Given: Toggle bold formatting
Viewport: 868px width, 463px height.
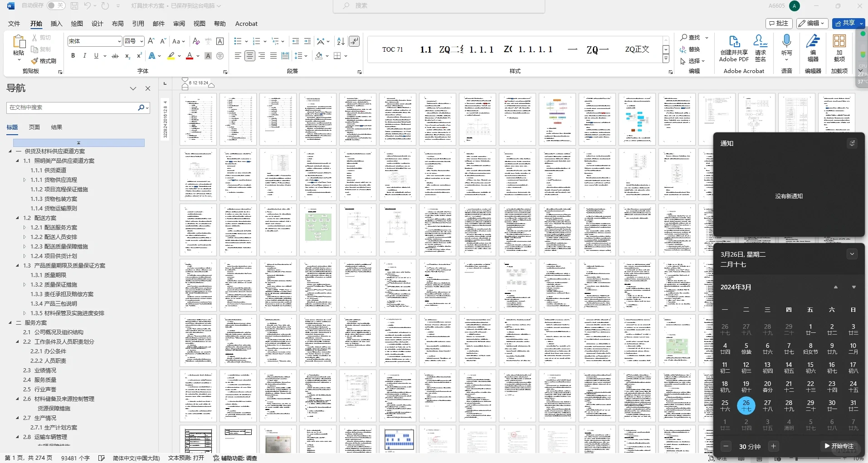Looking at the screenshot, I should 73,56.
